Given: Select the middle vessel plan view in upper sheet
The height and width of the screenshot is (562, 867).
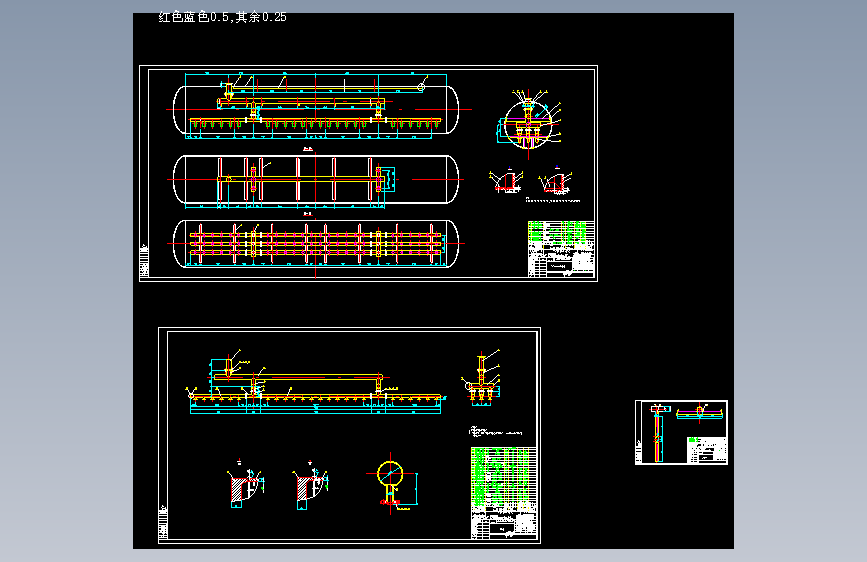Looking at the screenshot, I should [316, 180].
